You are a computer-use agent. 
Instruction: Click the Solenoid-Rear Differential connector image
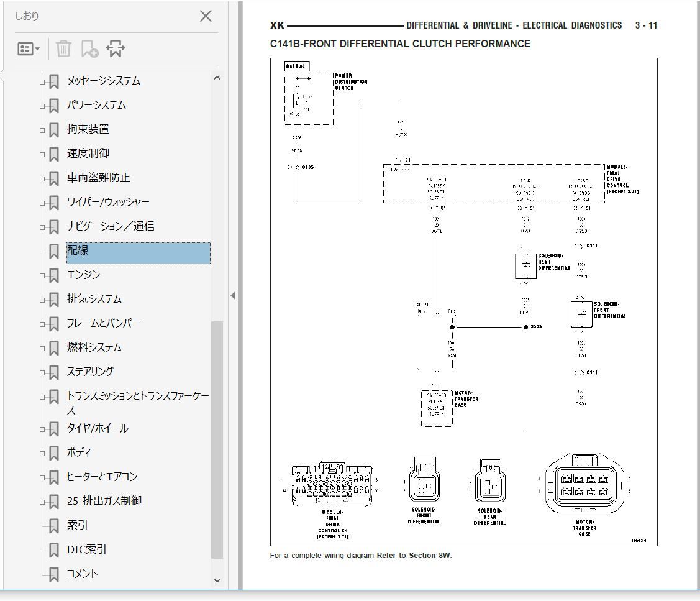tap(490, 482)
